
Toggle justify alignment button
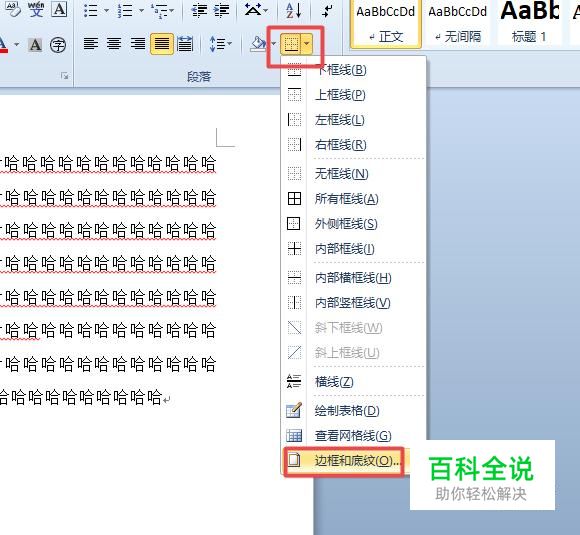[162, 44]
